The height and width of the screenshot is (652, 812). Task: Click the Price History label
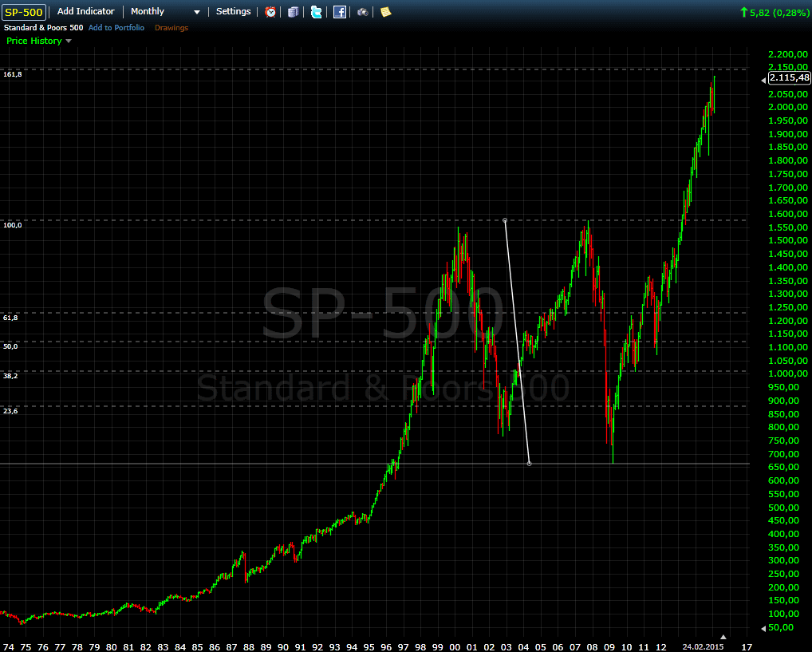click(x=34, y=41)
